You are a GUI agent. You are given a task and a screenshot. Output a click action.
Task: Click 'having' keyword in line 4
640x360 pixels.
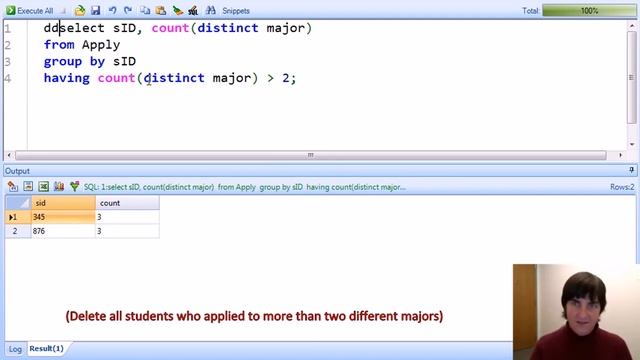(67, 78)
